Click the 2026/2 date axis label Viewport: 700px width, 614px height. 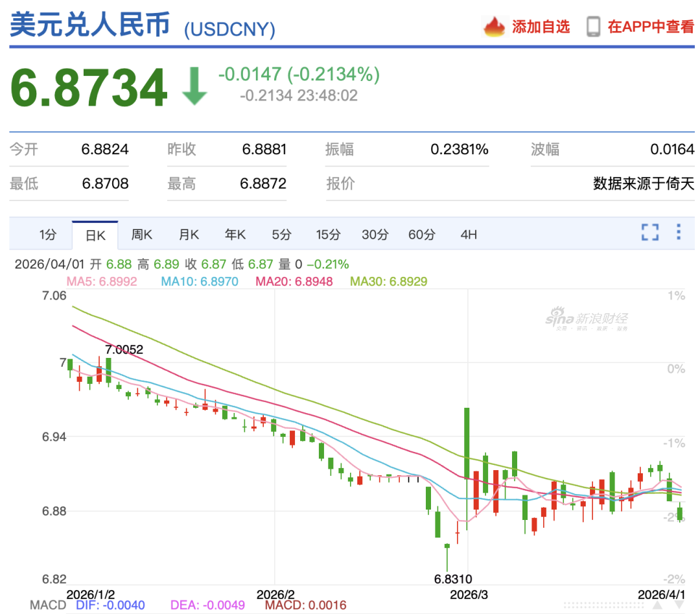click(x=276, y=595)
